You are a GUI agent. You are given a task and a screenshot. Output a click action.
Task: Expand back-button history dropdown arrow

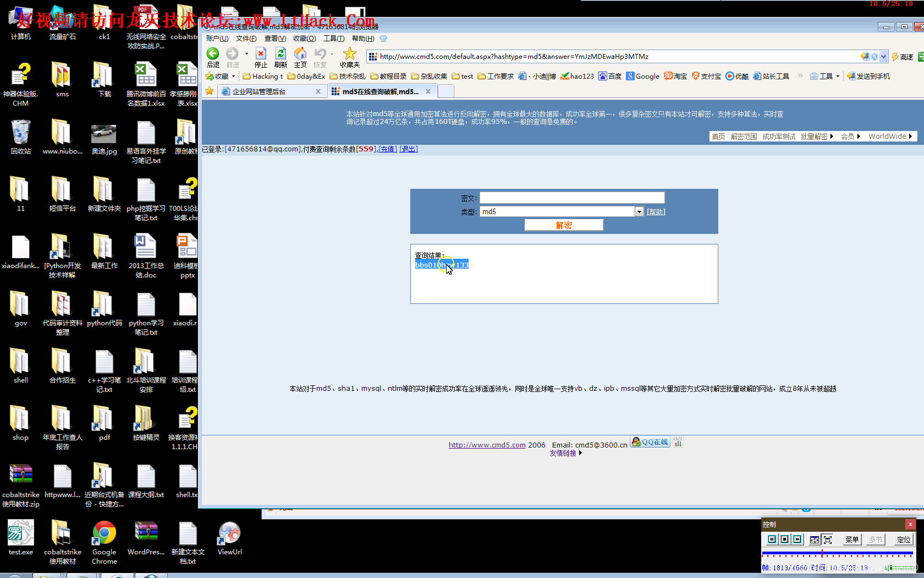pyautogui.click(x=246, y=54)
